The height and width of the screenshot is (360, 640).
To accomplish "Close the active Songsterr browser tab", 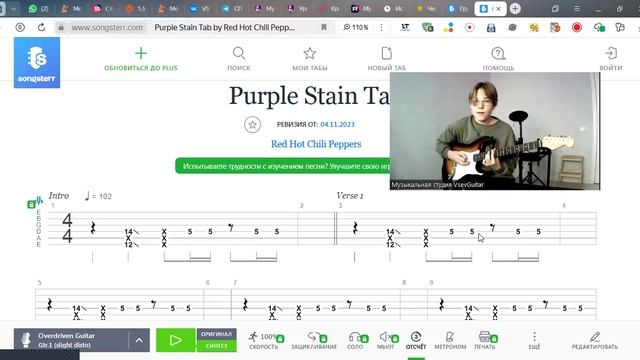I will [x=498, y=9].
